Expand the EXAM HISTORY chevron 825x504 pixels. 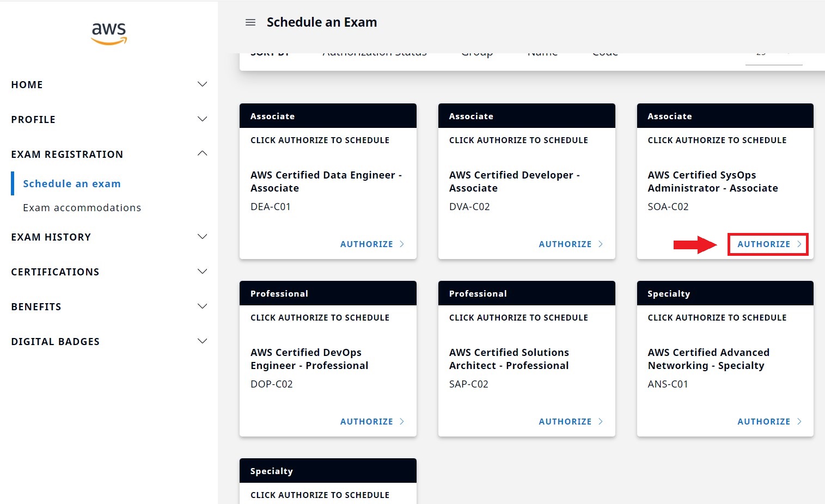tap(202, 237)
